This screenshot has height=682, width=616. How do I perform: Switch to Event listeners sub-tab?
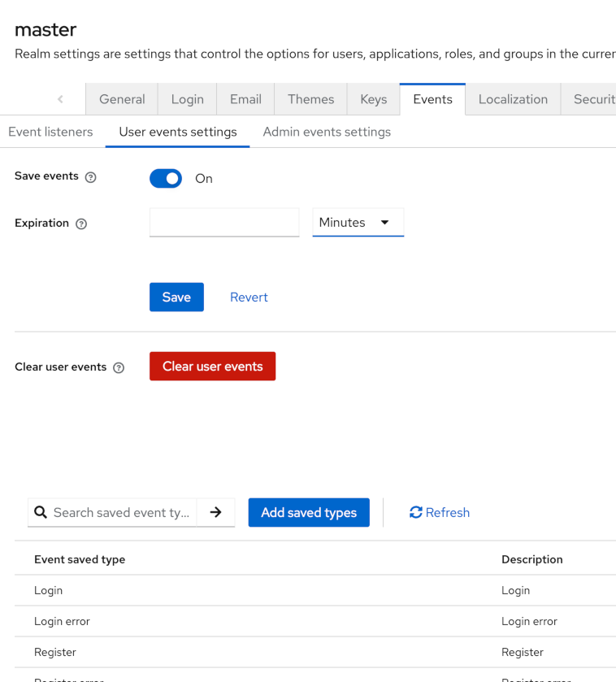[50, 132]
